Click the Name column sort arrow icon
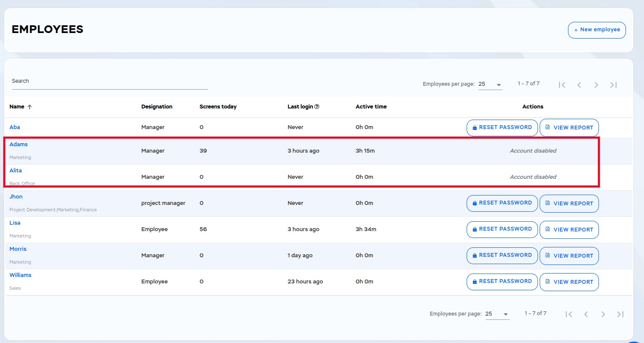 [30, 107]
